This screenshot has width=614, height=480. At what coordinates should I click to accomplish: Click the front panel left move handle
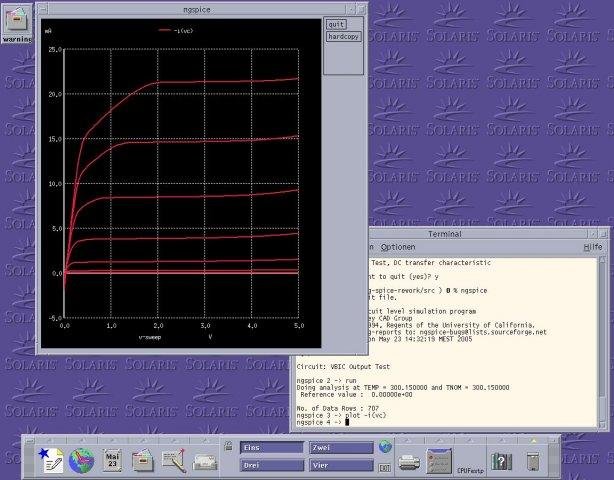pos(29,460)
